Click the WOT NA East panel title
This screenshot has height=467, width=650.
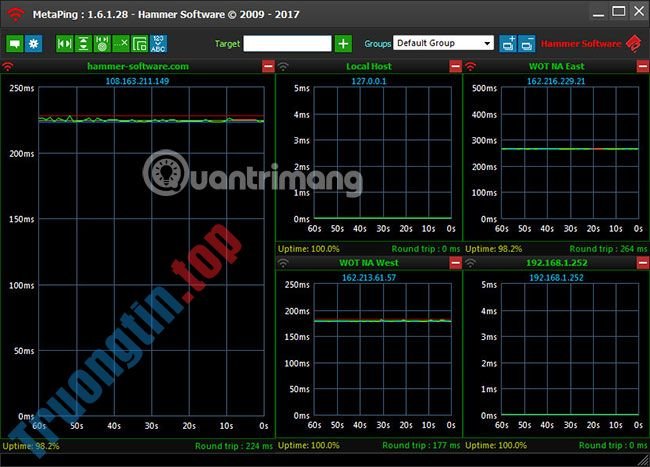point(556,66)
